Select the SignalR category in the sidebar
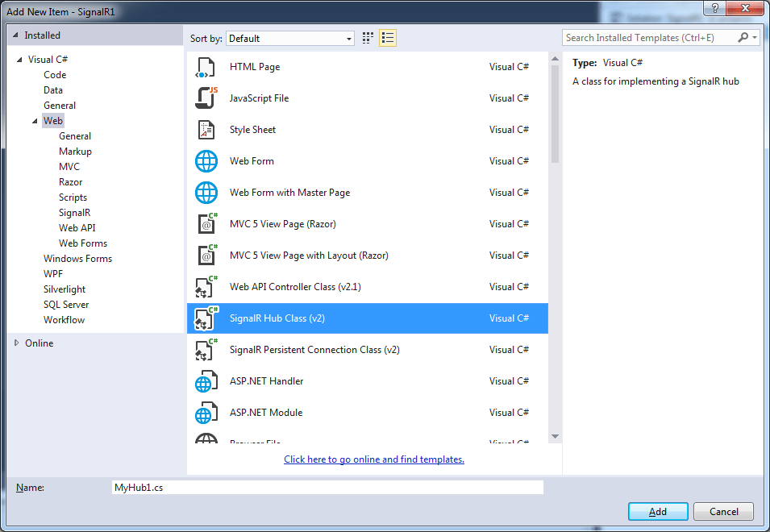Screen dimensions: 770x532 coord(73,212)
